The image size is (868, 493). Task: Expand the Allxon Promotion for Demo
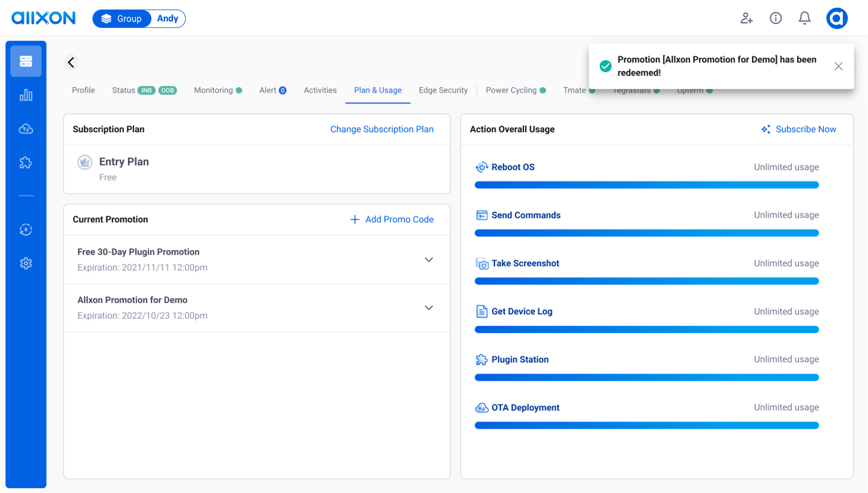coord(429,308)
